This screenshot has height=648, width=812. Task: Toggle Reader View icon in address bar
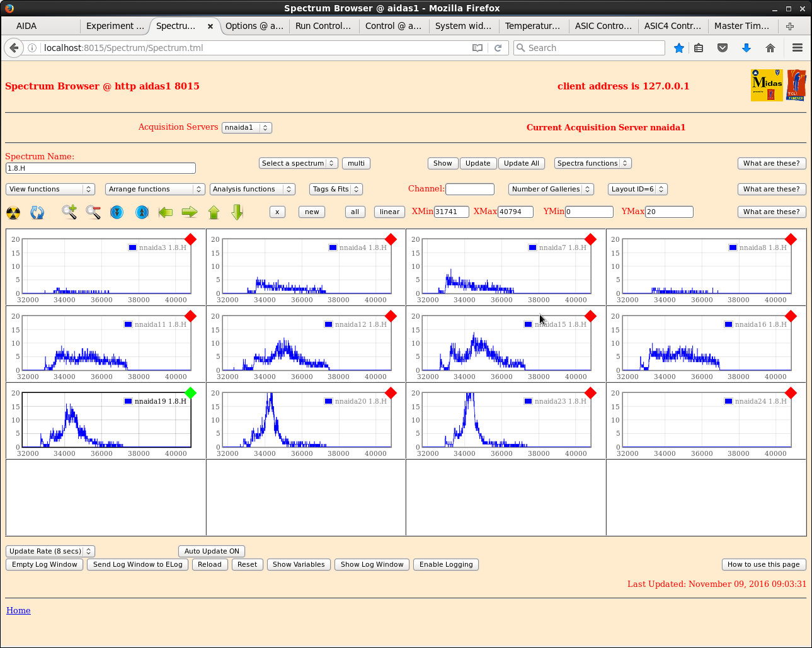click(x=477, y=48)
